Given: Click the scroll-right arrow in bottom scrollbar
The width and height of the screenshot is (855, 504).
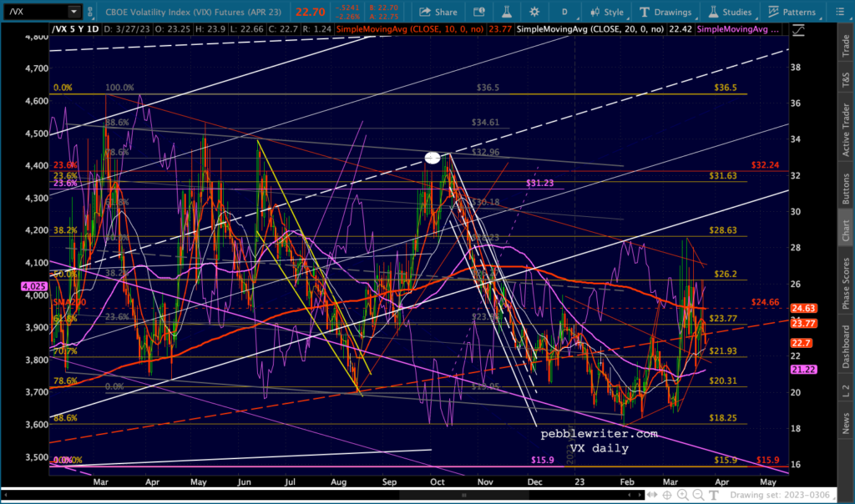Looking at the screenshot, I should 640,495.
